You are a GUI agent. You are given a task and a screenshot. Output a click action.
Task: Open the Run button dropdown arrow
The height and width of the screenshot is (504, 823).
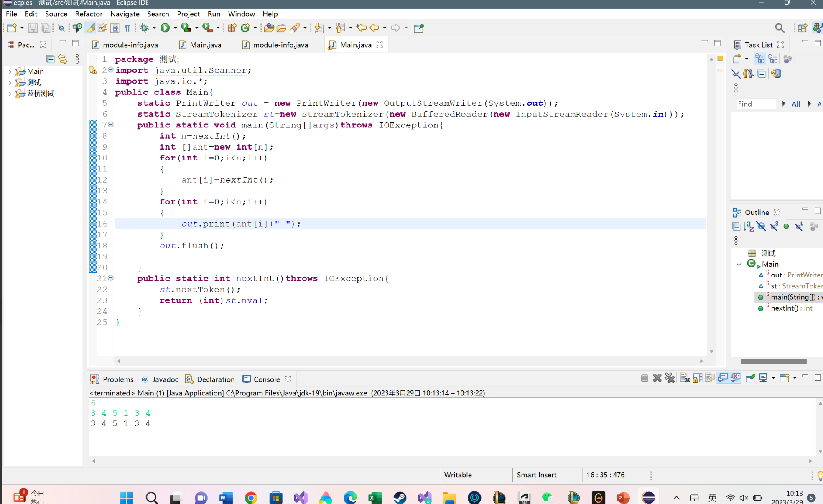[x=175, y=28]
